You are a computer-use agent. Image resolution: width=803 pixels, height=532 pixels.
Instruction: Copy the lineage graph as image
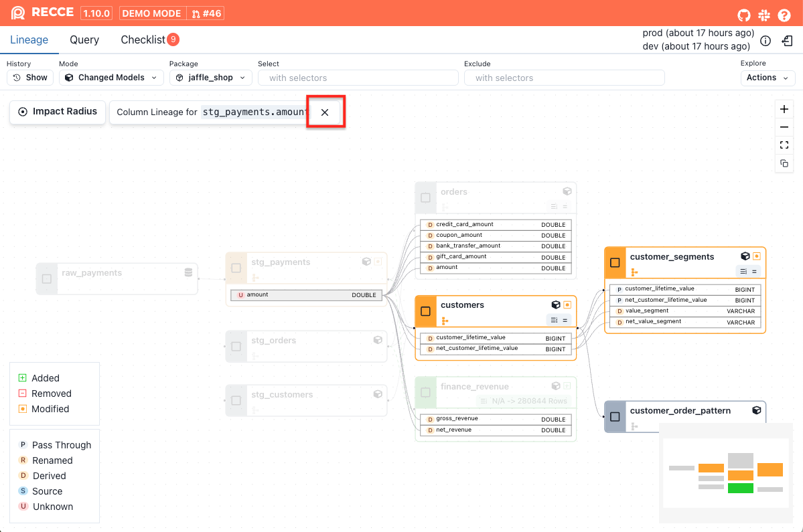point(784,163)
